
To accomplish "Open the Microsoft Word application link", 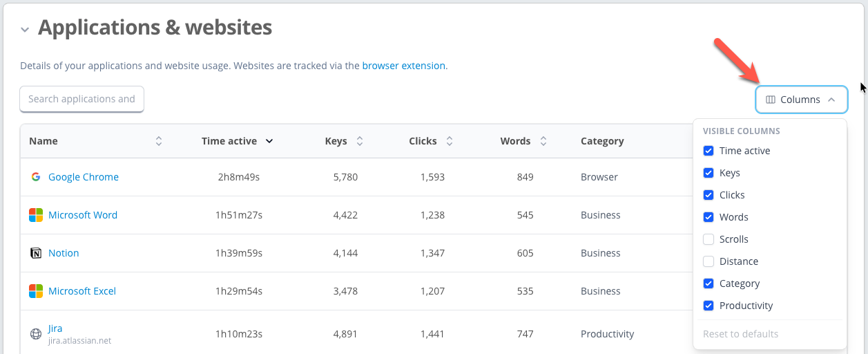I will click(83, 215).
